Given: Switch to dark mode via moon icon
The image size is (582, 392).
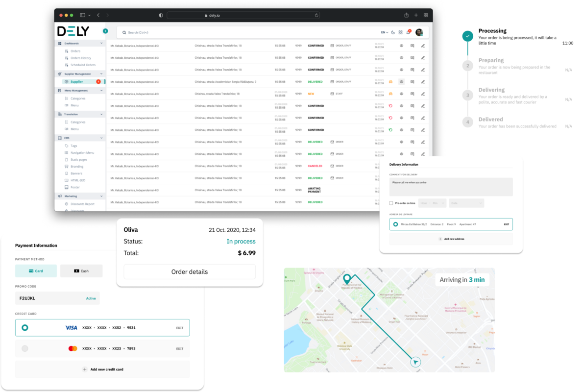Looking at the screenshot, I should (393, 32).
